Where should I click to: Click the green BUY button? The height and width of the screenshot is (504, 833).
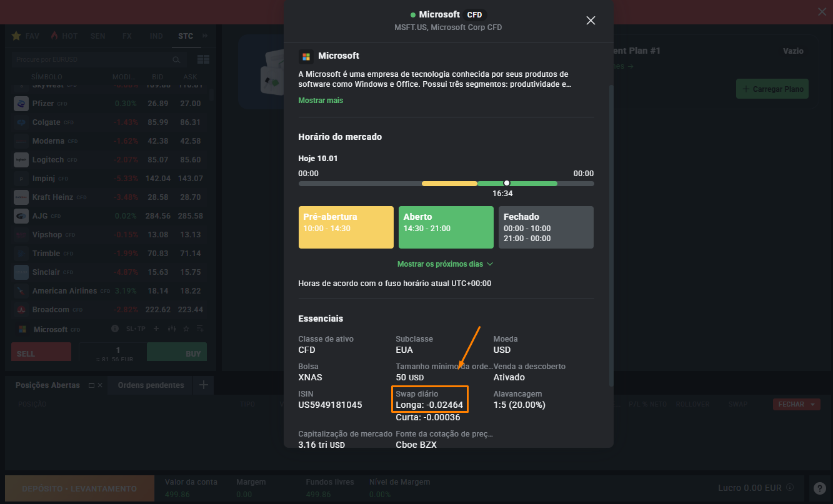[176, 352]
